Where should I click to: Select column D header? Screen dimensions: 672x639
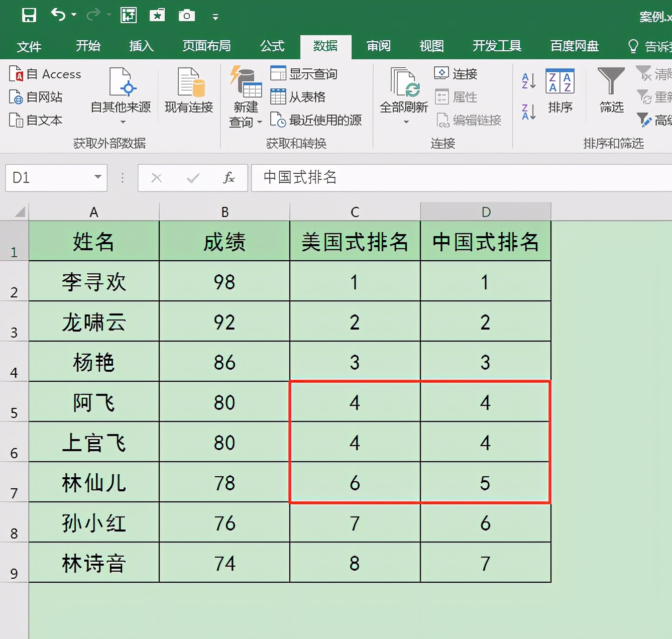point(486,211)
